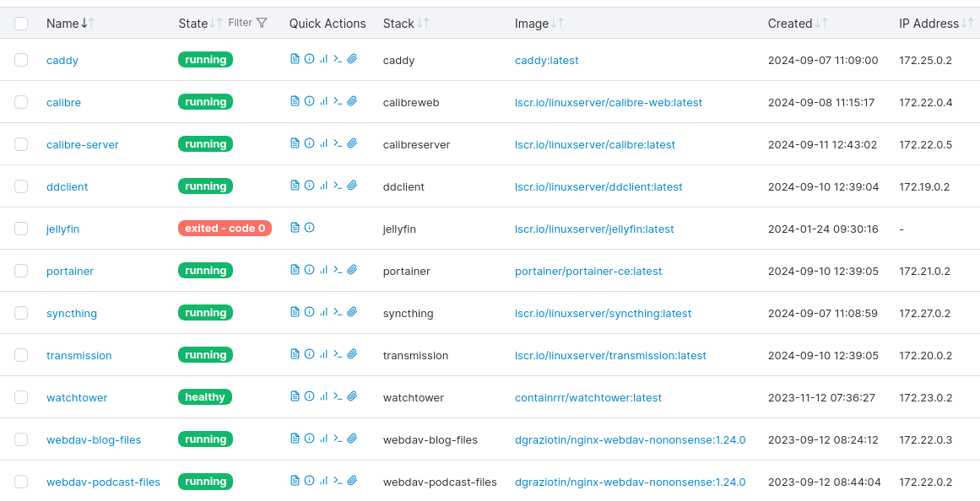Open logs for the caddy container
Image resolution: width=980 pixels, height=501 pixels.
click(295, 59)
